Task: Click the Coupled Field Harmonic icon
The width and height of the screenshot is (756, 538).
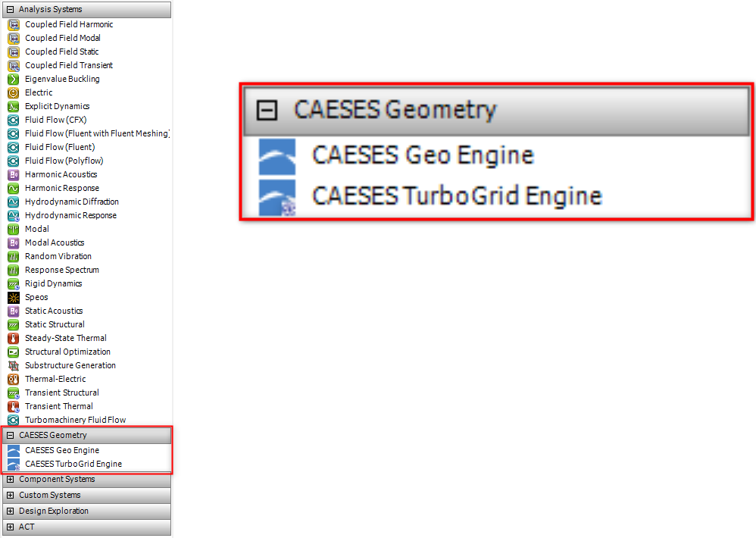Action: tap(14, 24)
